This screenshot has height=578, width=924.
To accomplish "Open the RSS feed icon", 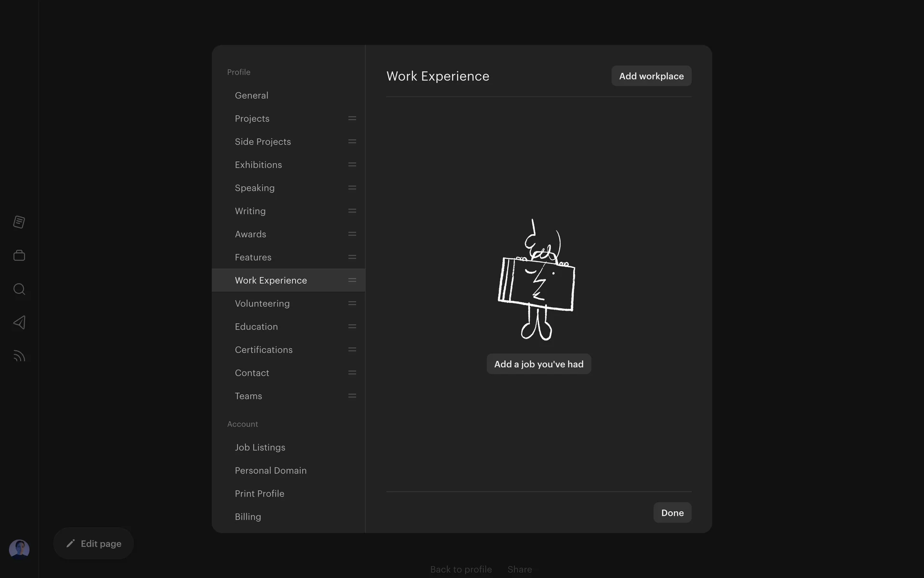I will (x=19, y=356).
